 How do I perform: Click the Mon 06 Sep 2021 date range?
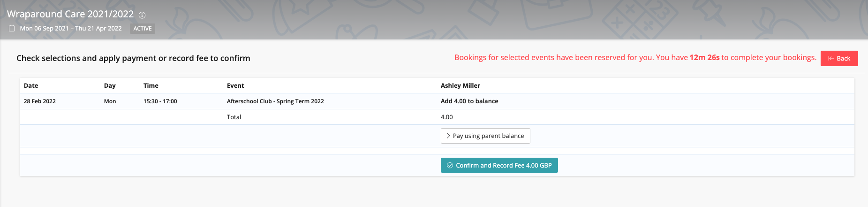(71, 28)
